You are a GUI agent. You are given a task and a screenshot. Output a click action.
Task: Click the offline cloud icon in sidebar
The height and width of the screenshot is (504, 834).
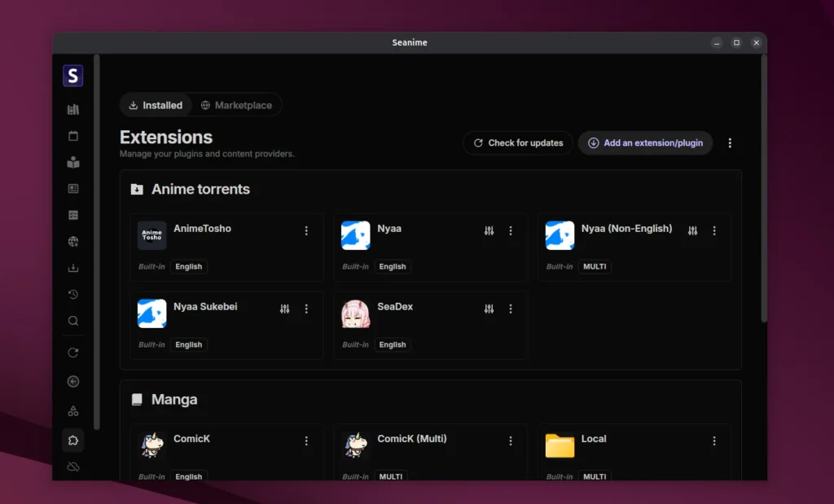pyautogui.click(x=73, y=467)
